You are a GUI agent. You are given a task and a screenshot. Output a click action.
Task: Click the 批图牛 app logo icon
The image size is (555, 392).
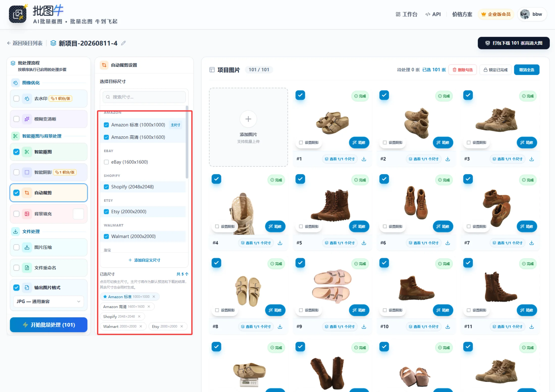(x=18, y=14)
